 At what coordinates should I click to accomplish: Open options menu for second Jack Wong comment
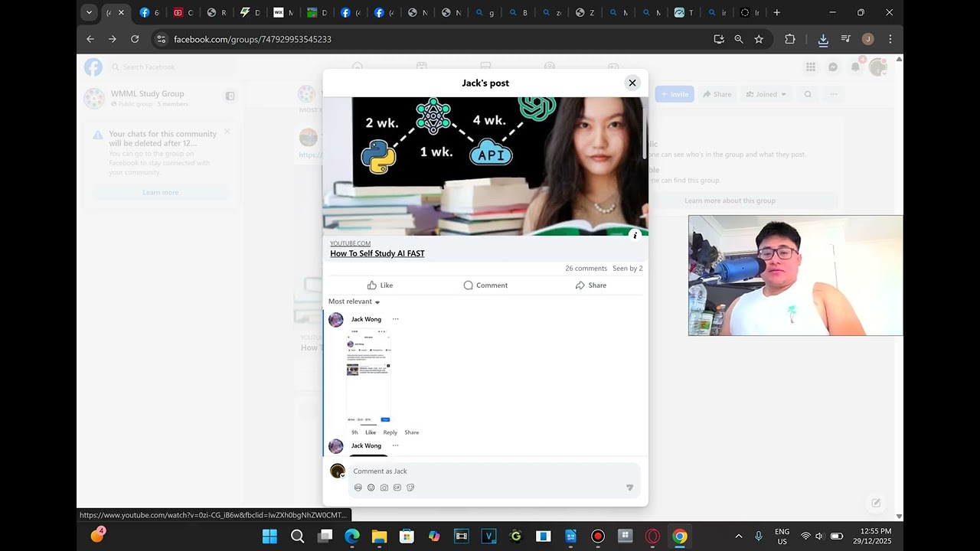click(x=395, y=445)
